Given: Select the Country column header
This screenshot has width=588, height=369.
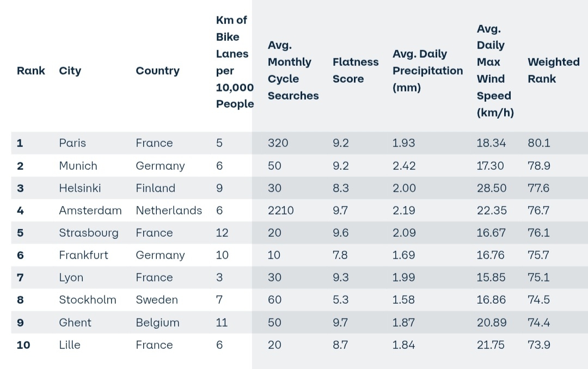Looking at the screenshot, I should pos(157,71).
